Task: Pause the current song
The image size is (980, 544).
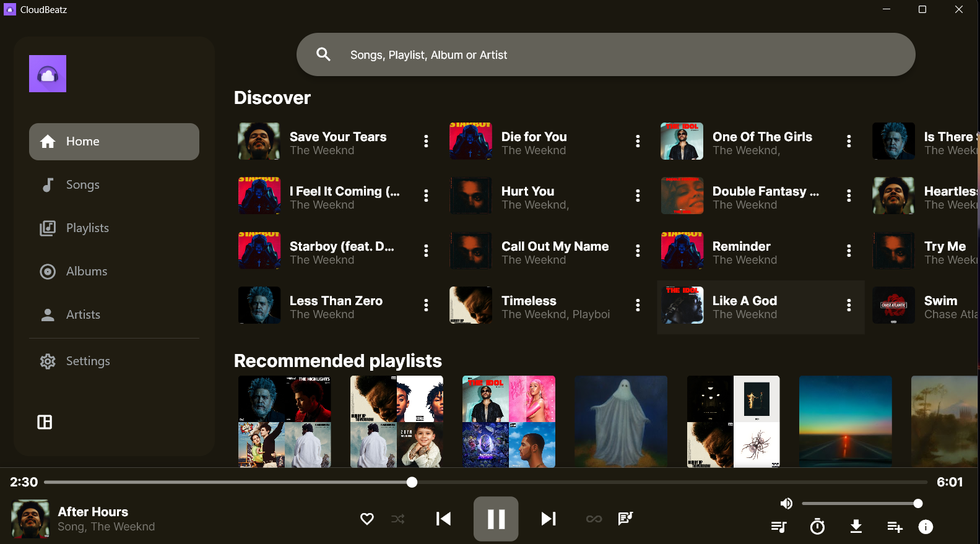Action: click(x=496, y=519)
